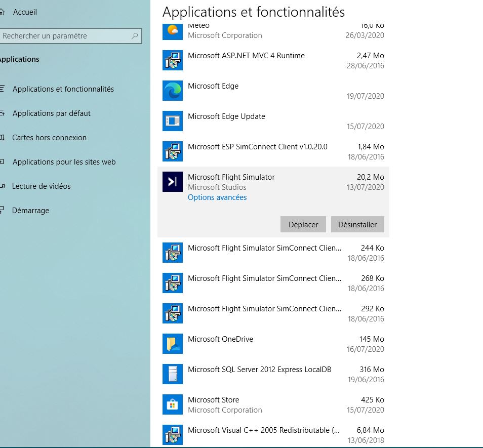Click the date 19/07/2020 for Edge
This screenshot has width=483, height=448.
point(366,96)
